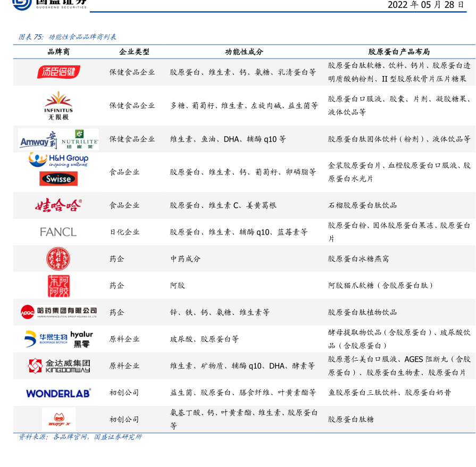Click the 日化企业 cell
Viewport: 476px width, 467px height.
pyautogui.click(x=124, y=232)
